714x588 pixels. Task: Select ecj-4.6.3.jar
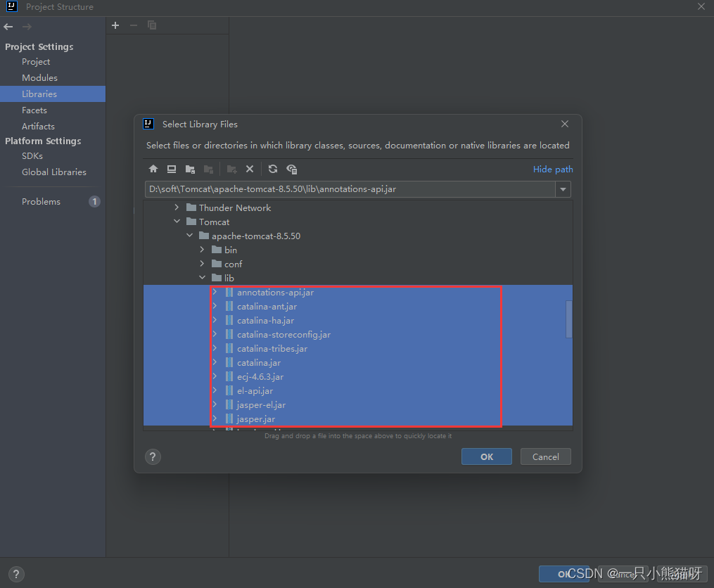(x=357, y=377)
